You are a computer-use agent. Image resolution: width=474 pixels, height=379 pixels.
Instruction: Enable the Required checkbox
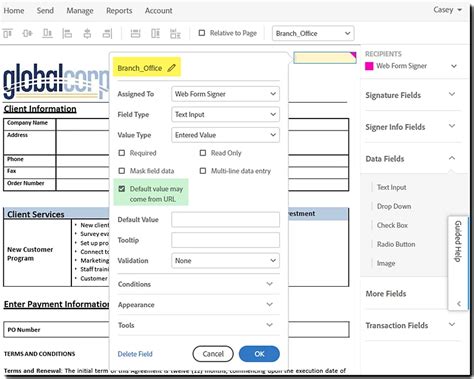[x=122, y=153]
